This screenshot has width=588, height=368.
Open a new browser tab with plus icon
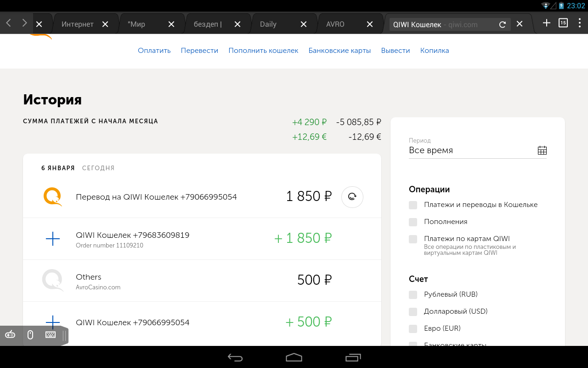pyautogui.click(x=546, y=23)
